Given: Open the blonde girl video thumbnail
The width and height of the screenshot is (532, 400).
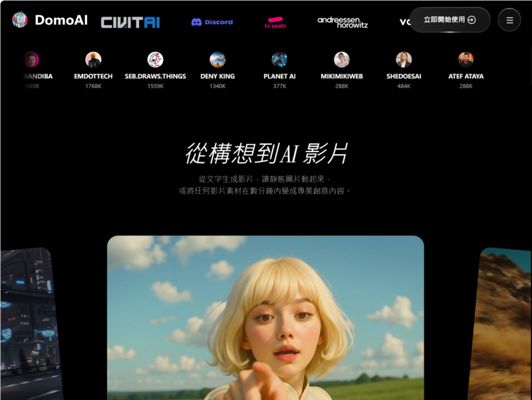Looking at the screenshot, I should [x=265, y=318].
